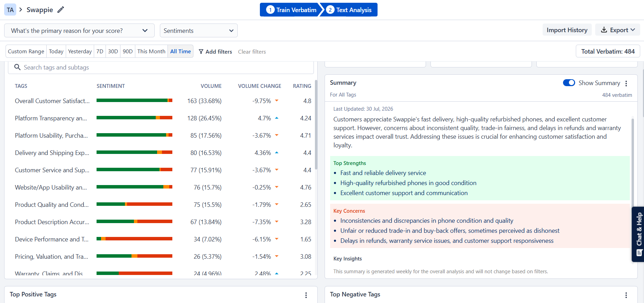Open the Sentiments dropdown
Viewport: 644px width, 303px height.
click(x=199, y=30)
